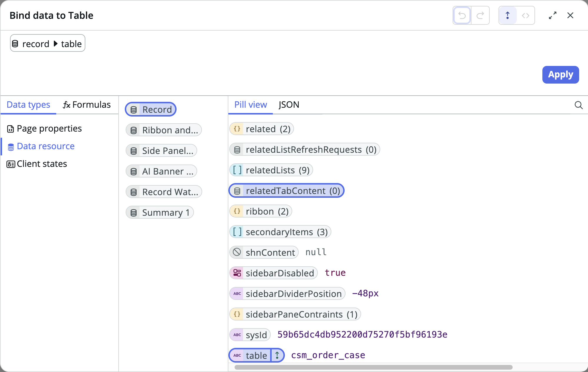This screenshot has width=588, height=372.
Task: Click the horizontal scrollbar at the bottom
Action: click(373, 367)
